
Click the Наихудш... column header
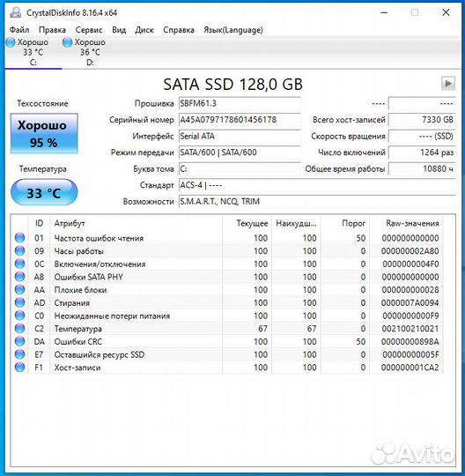296,223
